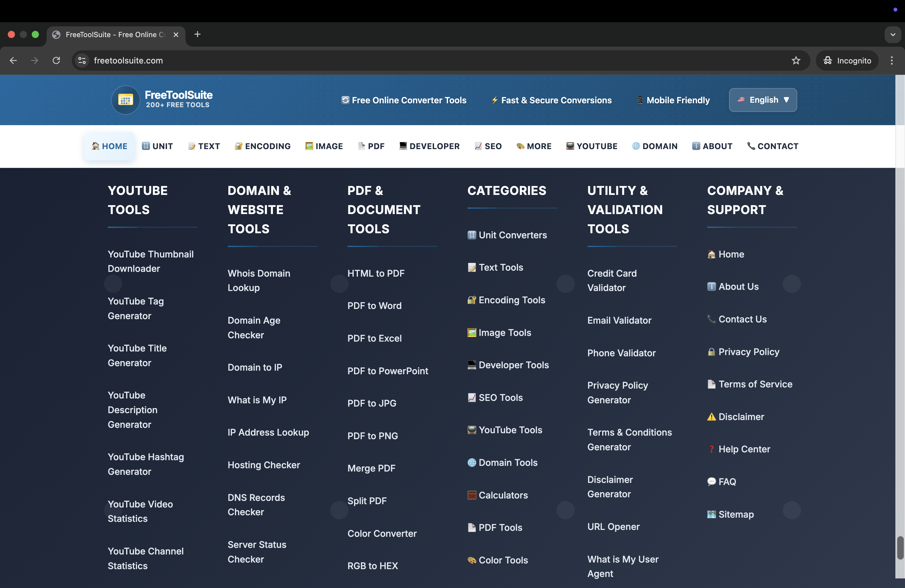Click the Calculators abacus icon
The width and height of the screenshot is (905, 588).
(x=472, y=495)
